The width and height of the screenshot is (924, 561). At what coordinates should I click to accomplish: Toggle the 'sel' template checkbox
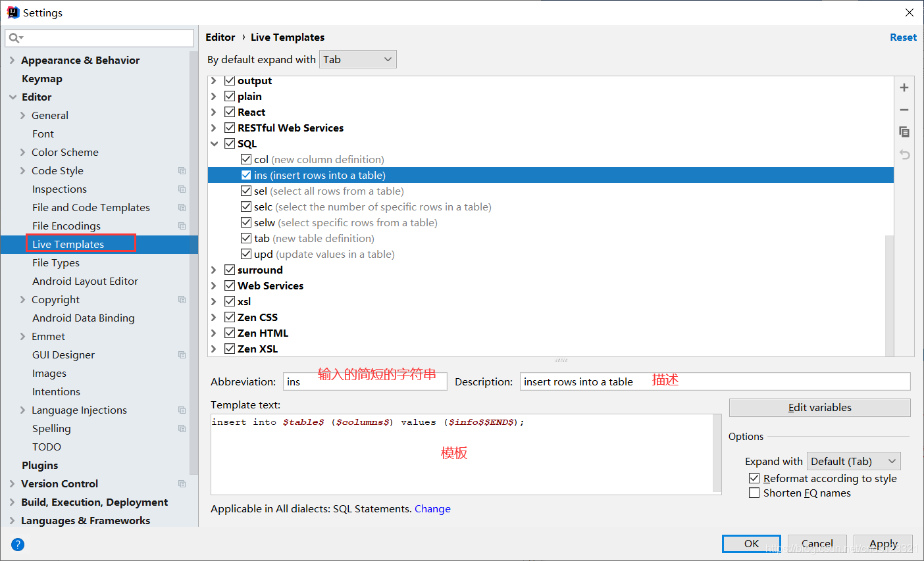(246, 191)
